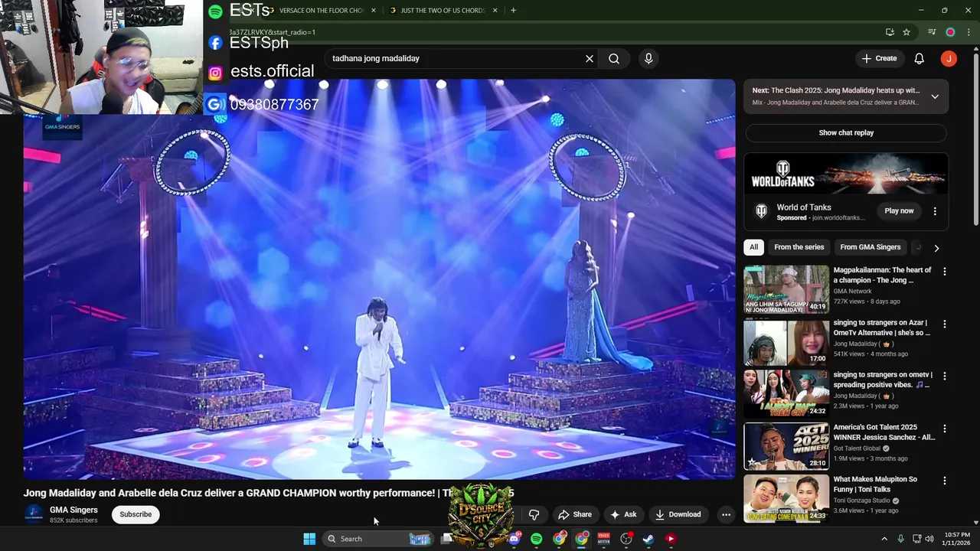980x551 pixels.
Task: Clear the YouTube search box text
Action: click(x=590, y=58)
